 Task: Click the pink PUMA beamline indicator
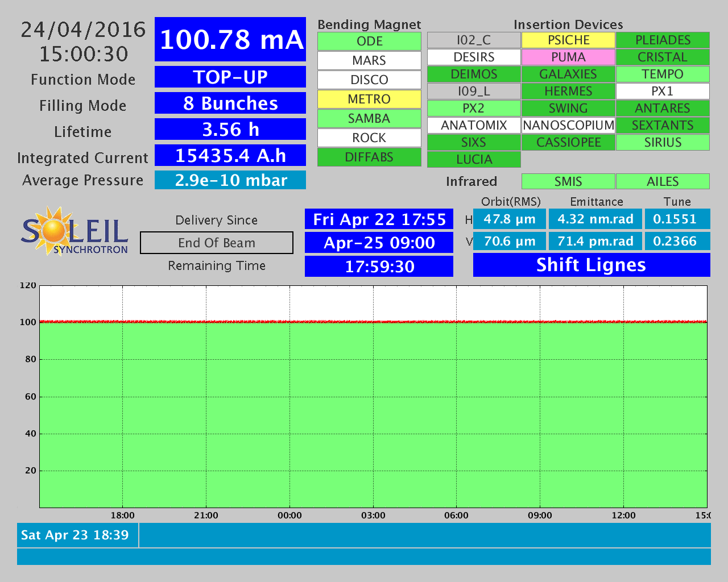coord(568,57)
